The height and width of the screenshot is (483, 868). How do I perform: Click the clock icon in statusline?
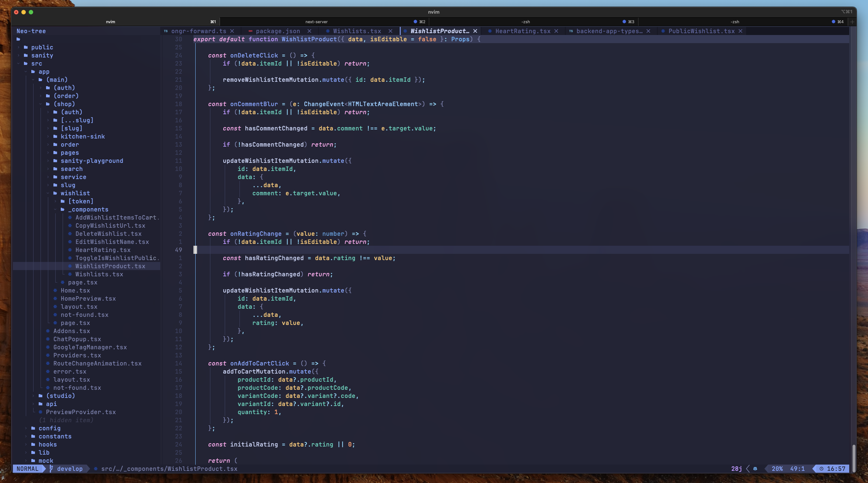point(821,469)
